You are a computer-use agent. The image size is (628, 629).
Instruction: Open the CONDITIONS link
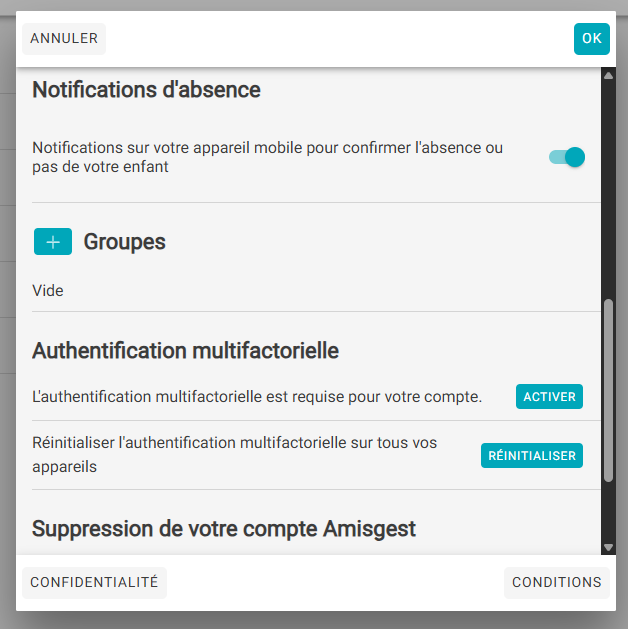(x=556, y=582)
